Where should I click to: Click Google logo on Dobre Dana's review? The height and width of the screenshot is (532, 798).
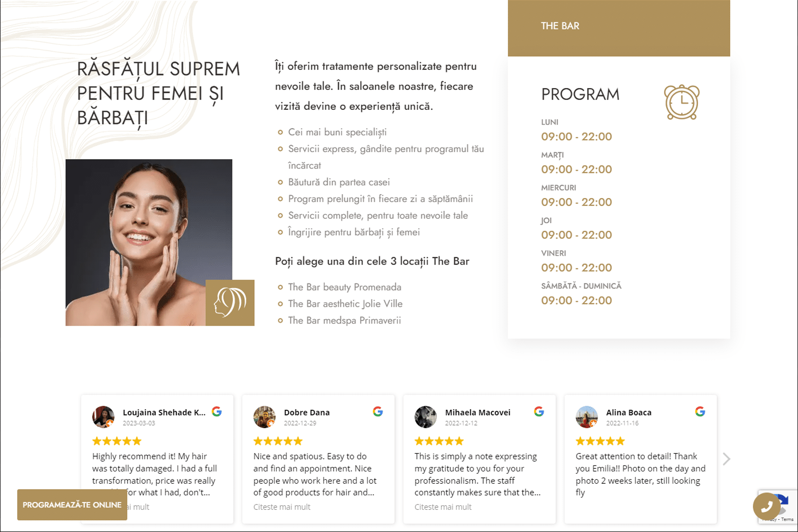(x=378, y=411)
